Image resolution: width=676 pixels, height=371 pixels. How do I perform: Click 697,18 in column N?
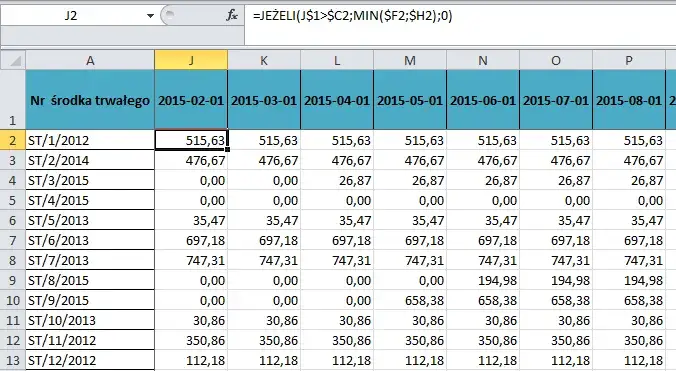(483, 240)
